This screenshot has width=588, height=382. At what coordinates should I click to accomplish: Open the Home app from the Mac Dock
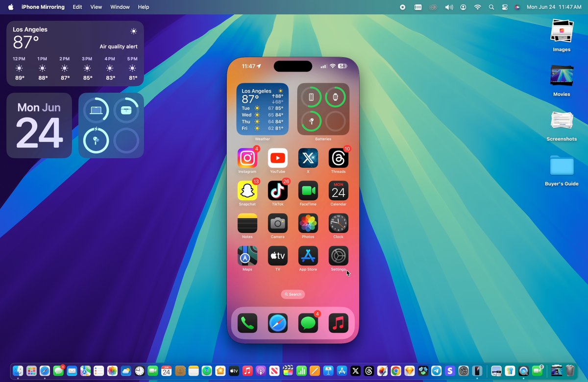[220, 371]
